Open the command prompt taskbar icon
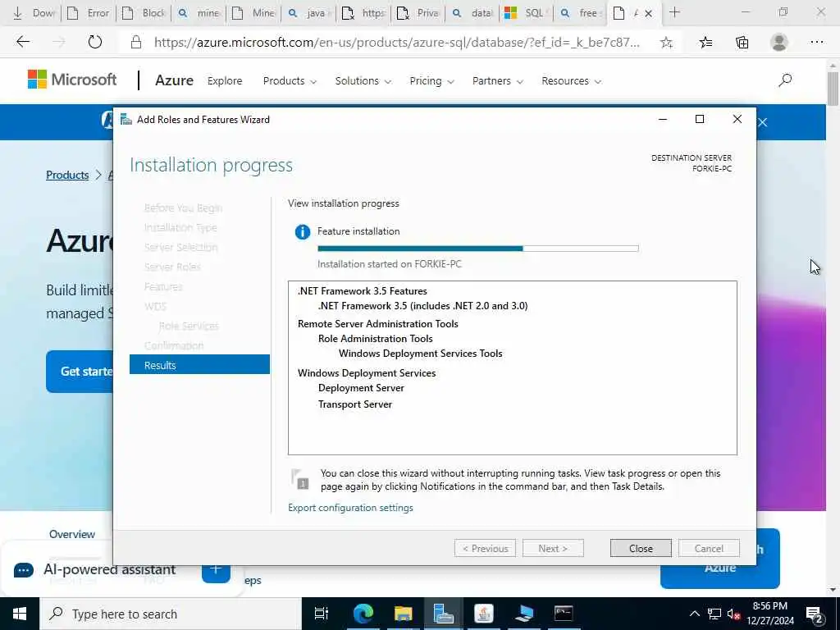This screenshot has width=840, height=630. (564, 614)
